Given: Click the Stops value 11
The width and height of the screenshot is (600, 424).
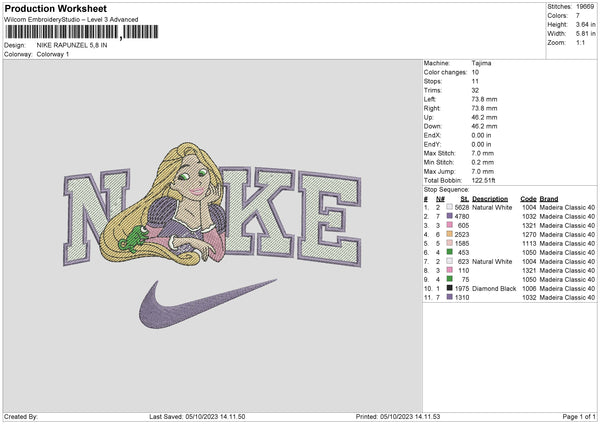Looking at the screenshot, I should [475, 81].
